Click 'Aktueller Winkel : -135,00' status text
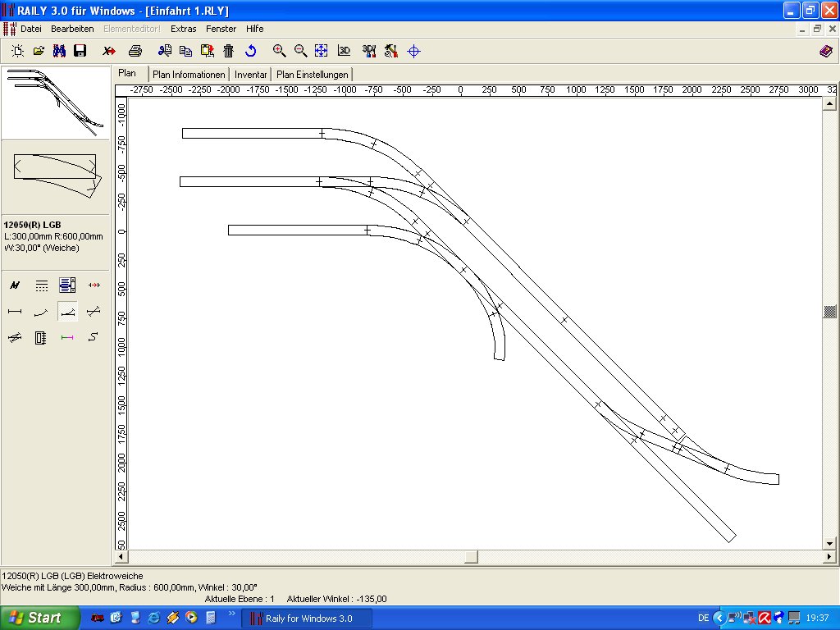 [336, 599]
